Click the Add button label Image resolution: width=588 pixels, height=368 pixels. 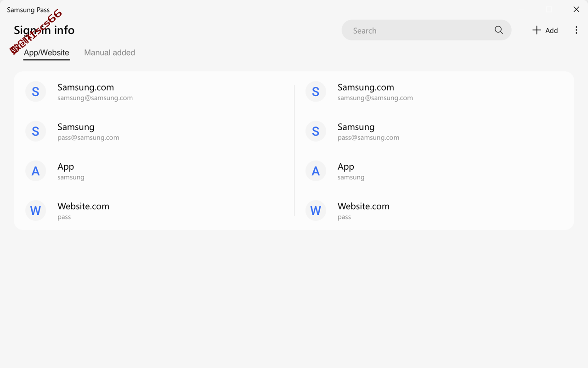(x=551, y=30)
